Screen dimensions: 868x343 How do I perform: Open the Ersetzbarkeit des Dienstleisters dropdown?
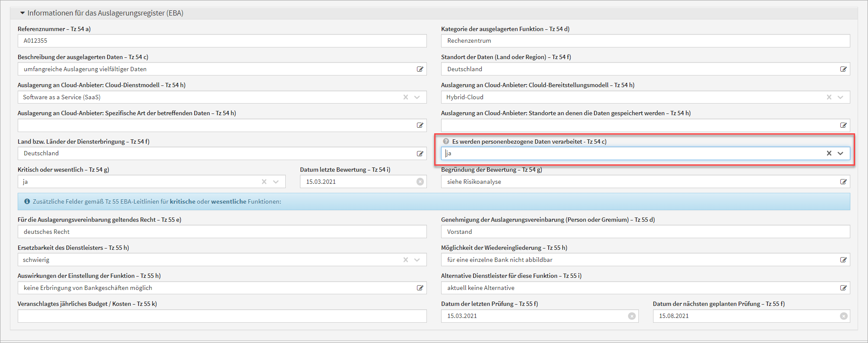coord(417,260)
